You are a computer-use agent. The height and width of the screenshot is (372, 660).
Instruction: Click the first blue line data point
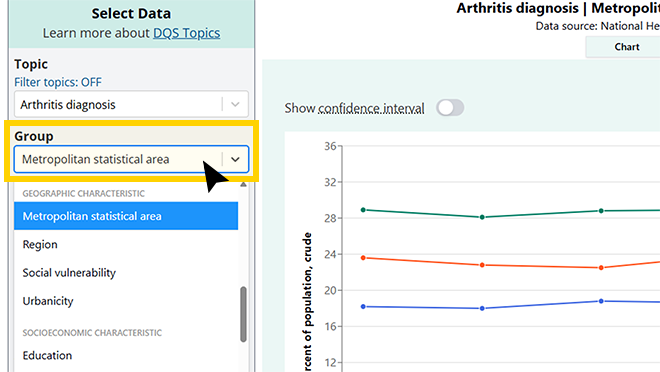363,307
